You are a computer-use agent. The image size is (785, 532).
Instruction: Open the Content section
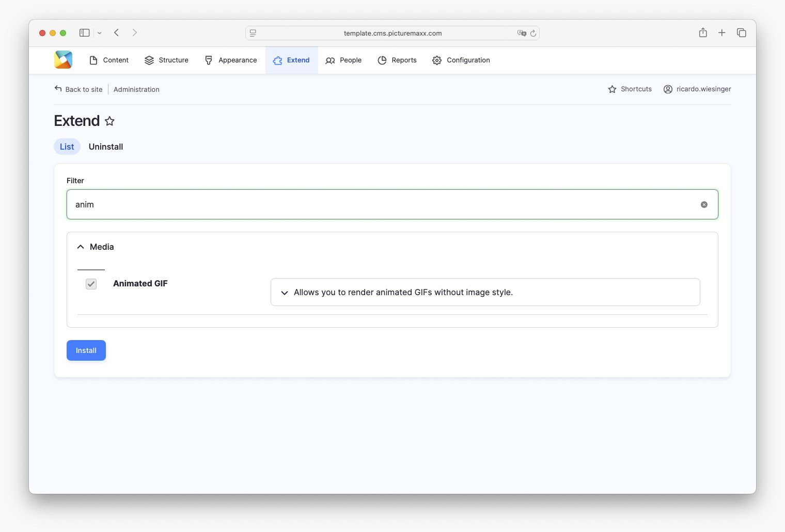(109, 60)
